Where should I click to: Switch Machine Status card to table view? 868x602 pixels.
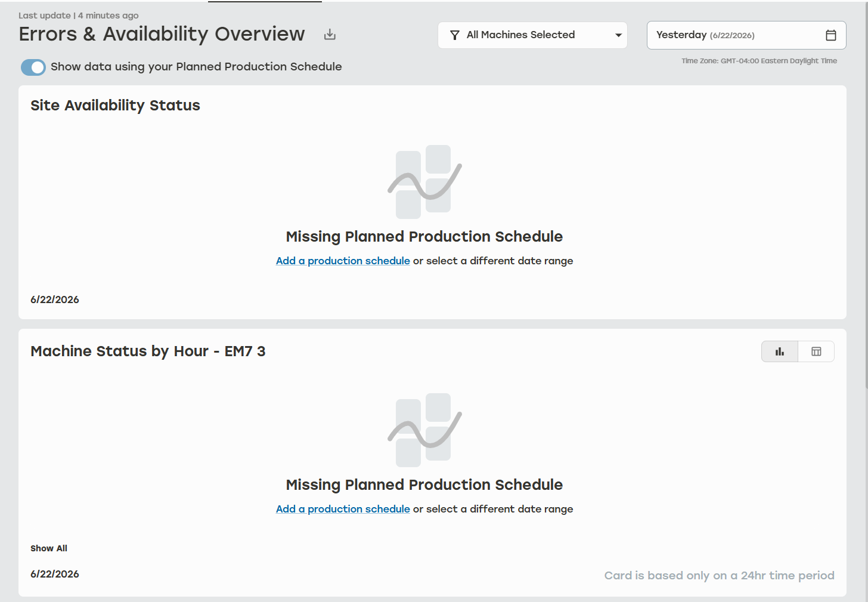[x=816, y=351]
